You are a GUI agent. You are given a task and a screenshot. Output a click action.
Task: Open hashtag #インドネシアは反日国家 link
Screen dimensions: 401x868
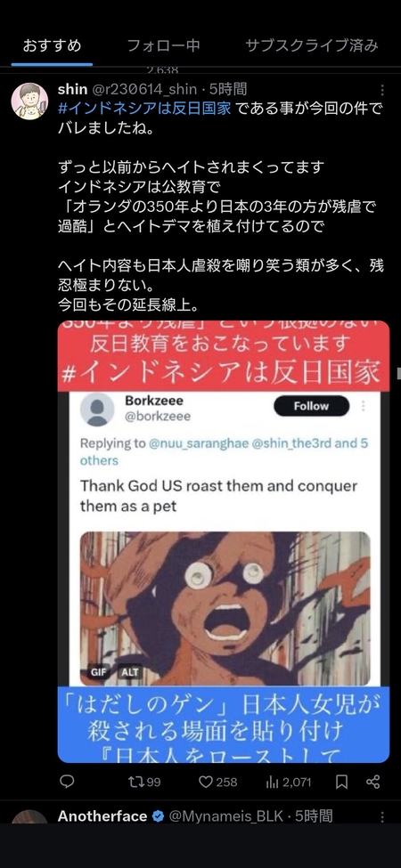(144, 108)
